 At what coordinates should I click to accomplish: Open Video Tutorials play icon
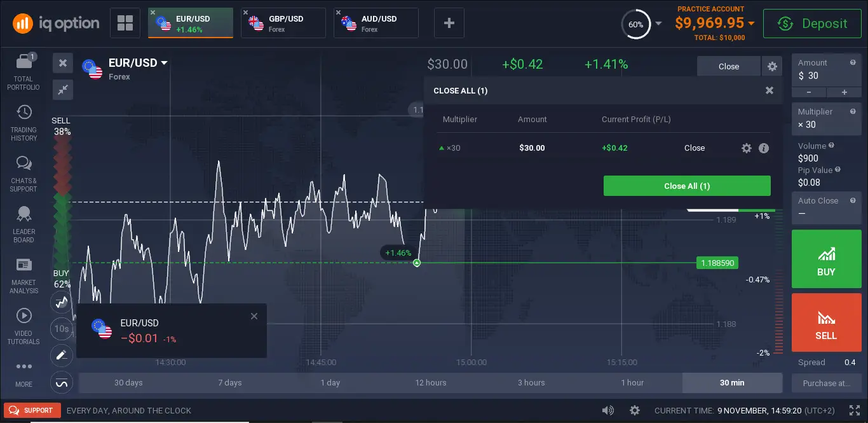pos(24,316)
